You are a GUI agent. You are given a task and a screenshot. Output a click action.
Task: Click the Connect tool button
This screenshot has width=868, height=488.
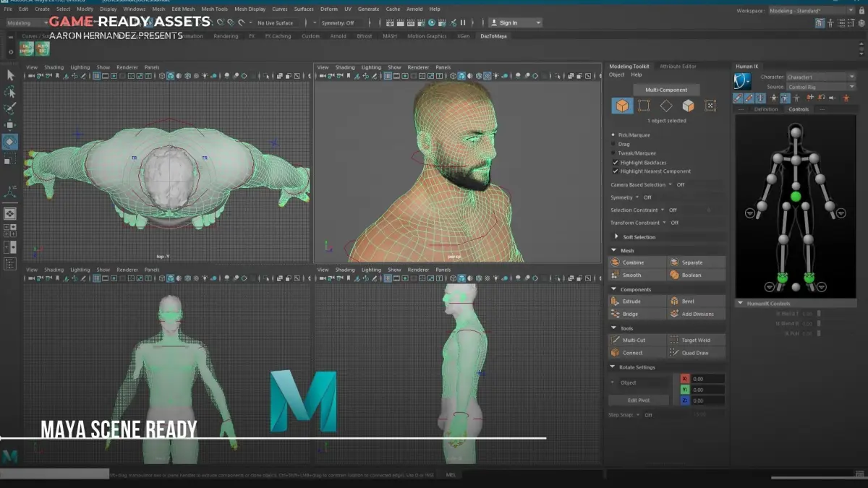(x=637, y=354)
